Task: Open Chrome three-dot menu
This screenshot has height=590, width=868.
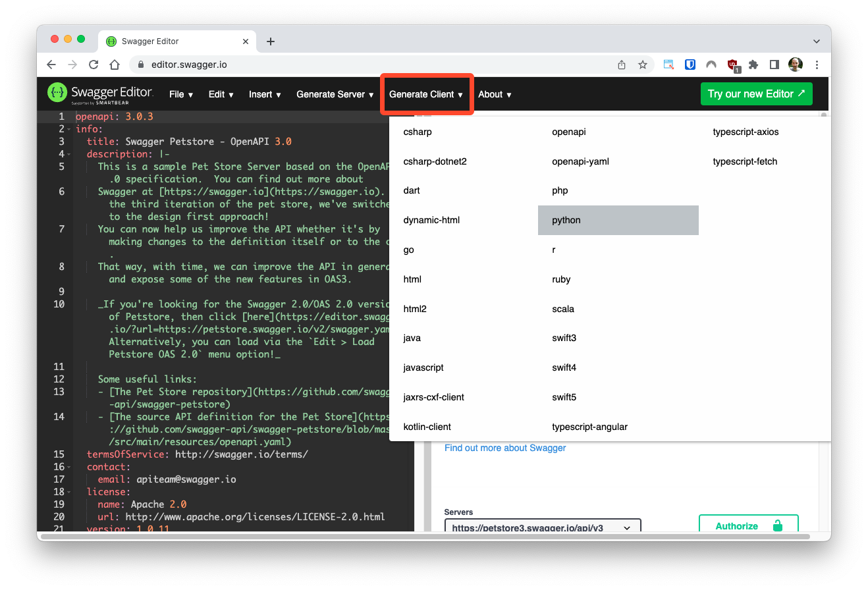Action: tap(817, 65)
